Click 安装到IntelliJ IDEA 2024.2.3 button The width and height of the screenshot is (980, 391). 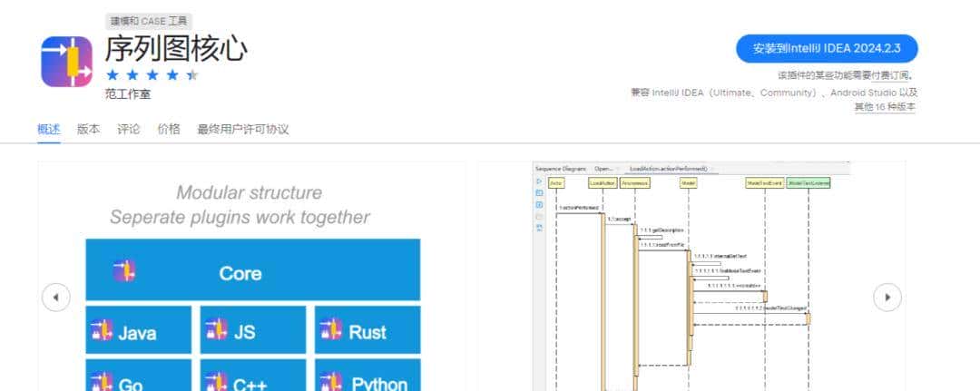[827, 49]
